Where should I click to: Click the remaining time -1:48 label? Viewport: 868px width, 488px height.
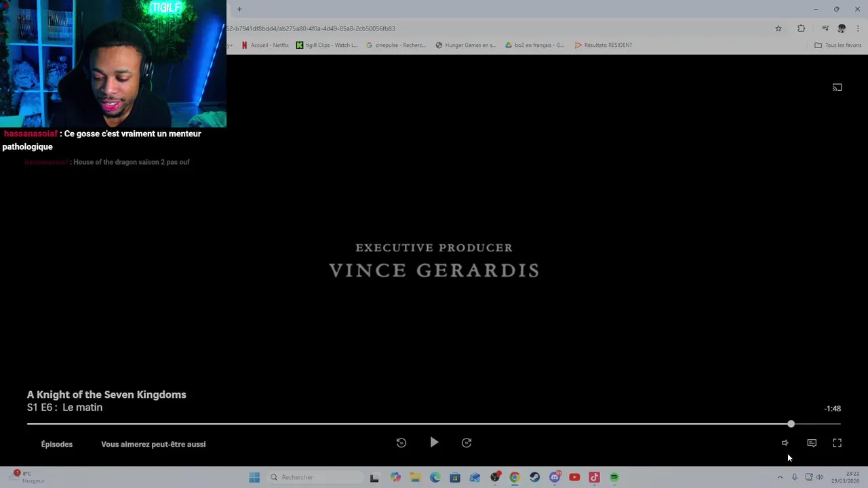pos(832,409)
